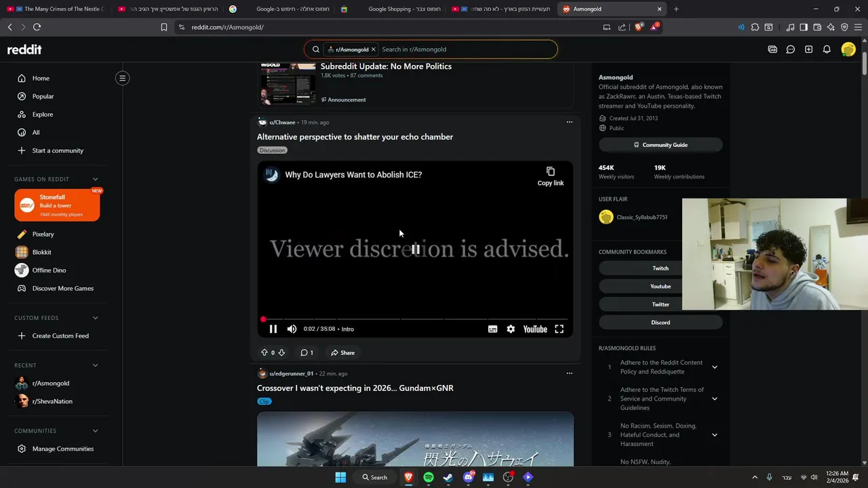868x488 pixels.
Task: Open the notifications bell
Action: [x=827, y=49]
